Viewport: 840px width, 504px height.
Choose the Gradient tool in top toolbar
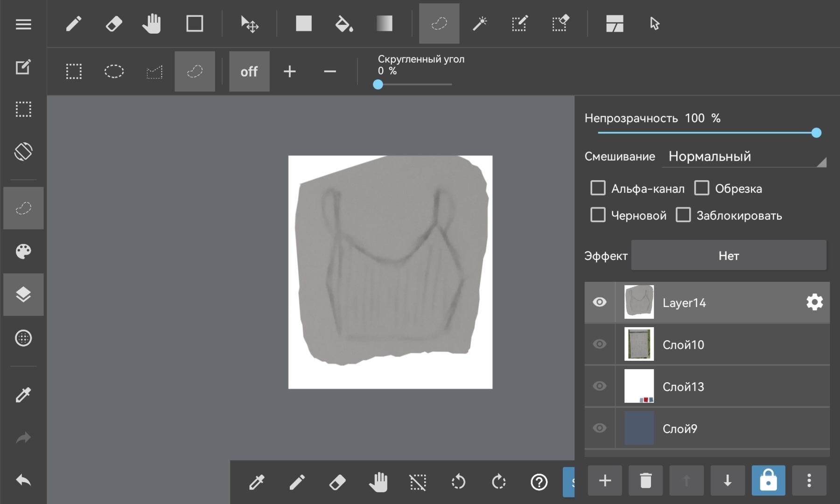(385, 23)
